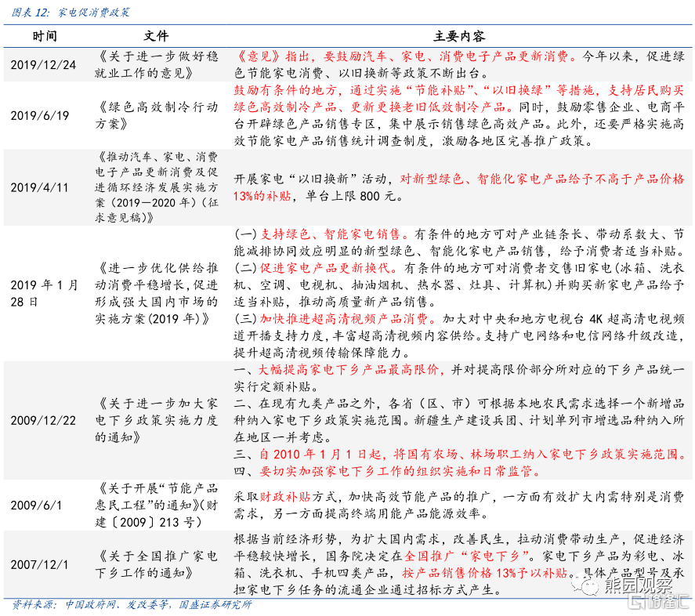
Task: Click the date cell "2019/4/11"
Action: (x=39, y=187)
